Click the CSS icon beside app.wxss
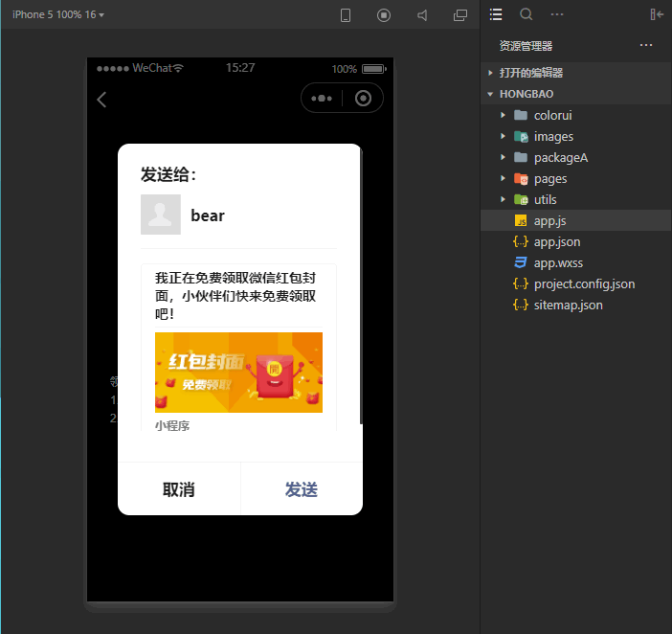 (521, 262)
